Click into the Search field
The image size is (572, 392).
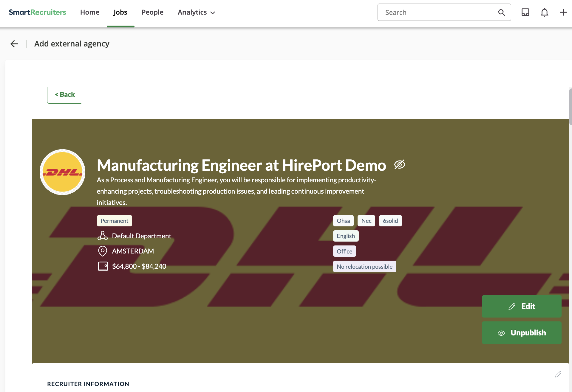point(444,12)
